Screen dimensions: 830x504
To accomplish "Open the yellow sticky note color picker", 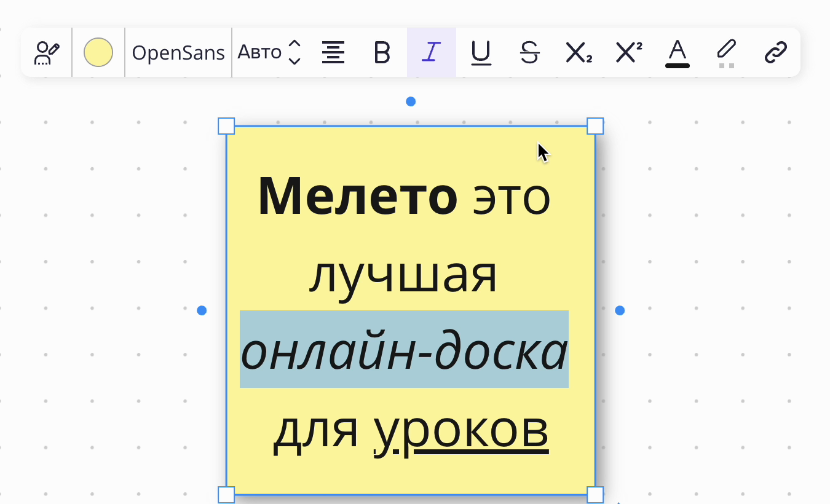I will click(98, 52).
